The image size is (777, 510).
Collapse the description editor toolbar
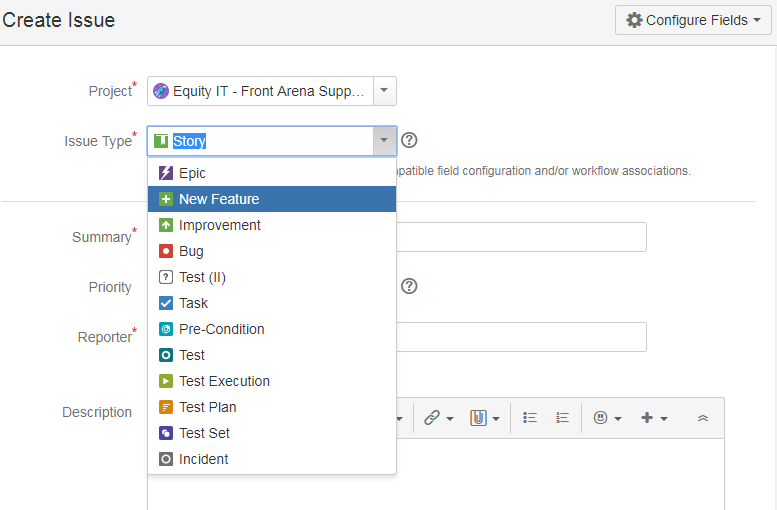point(703,418)
